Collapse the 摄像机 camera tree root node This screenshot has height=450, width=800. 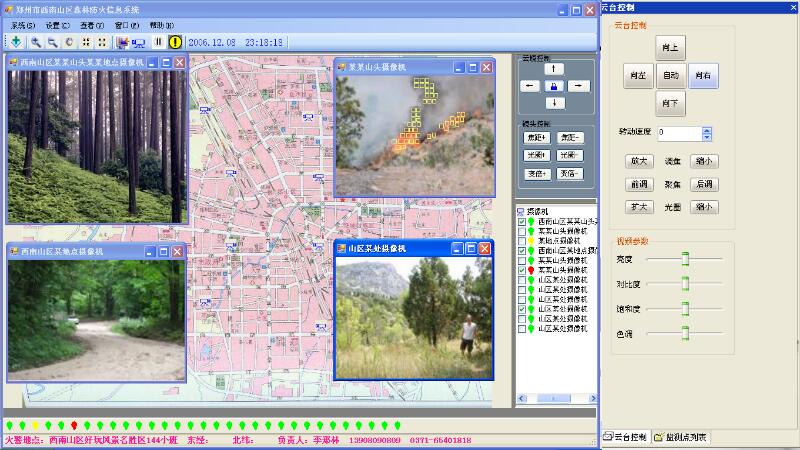pos(521,211)
